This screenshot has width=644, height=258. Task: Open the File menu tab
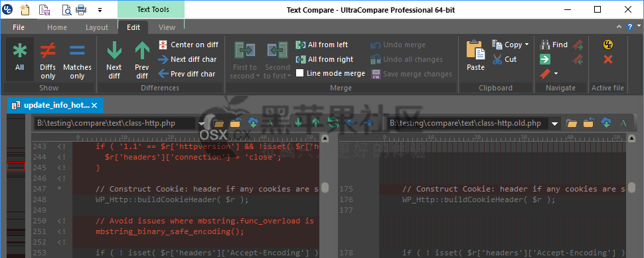[19, 27]
